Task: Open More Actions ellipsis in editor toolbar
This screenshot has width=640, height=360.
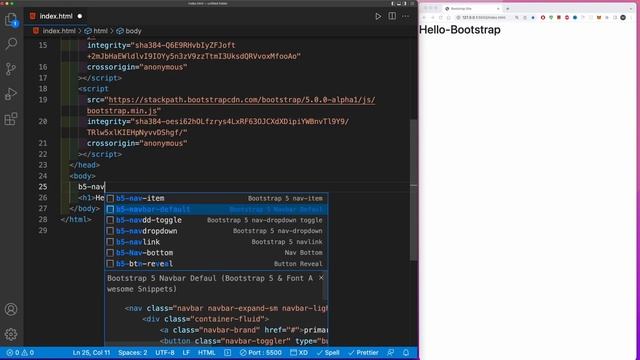Action: coord(405,16)
